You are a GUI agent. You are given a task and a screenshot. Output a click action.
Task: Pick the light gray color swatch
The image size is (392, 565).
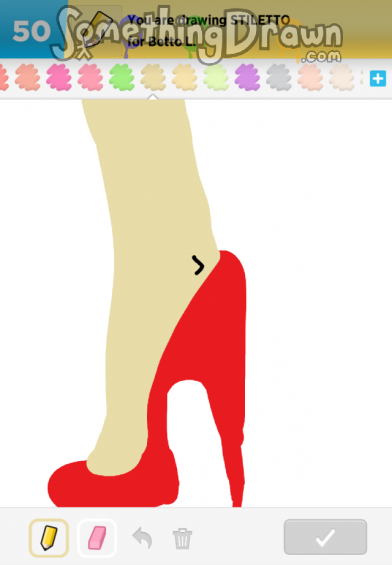279,77
